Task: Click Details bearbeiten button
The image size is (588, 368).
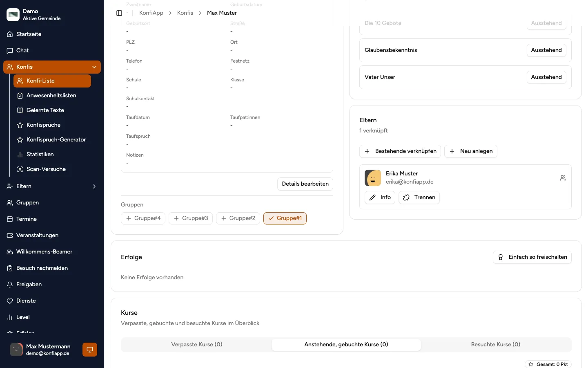Action: pos(305,184)
